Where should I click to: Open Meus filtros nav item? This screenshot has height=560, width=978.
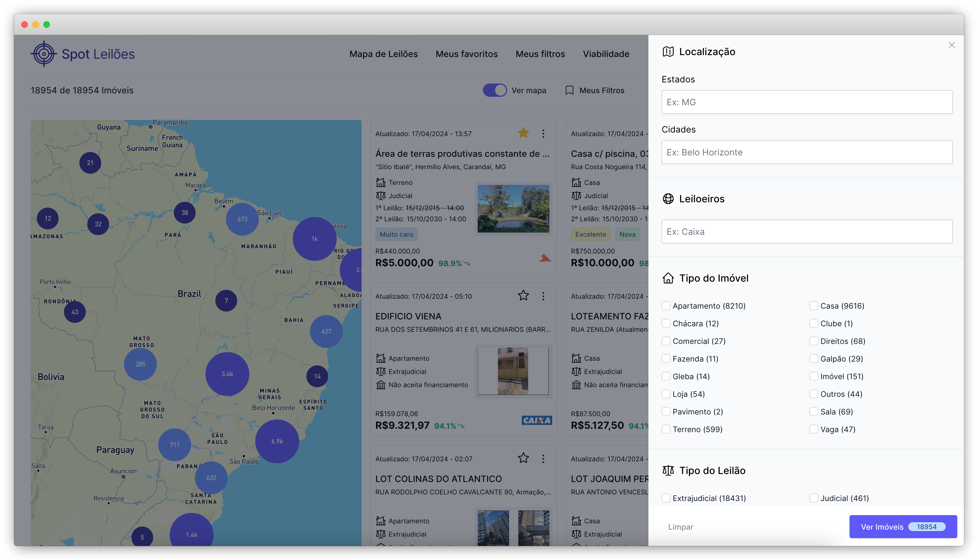tap(540, 54)
